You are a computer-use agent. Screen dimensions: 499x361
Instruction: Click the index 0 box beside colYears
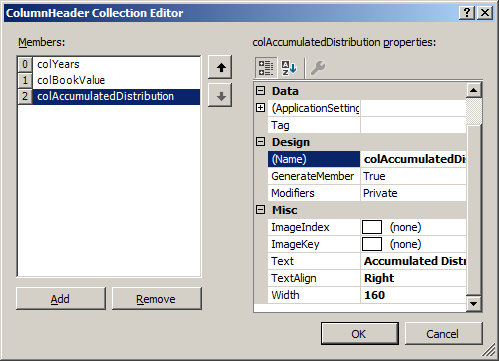[x=25, y=64]
